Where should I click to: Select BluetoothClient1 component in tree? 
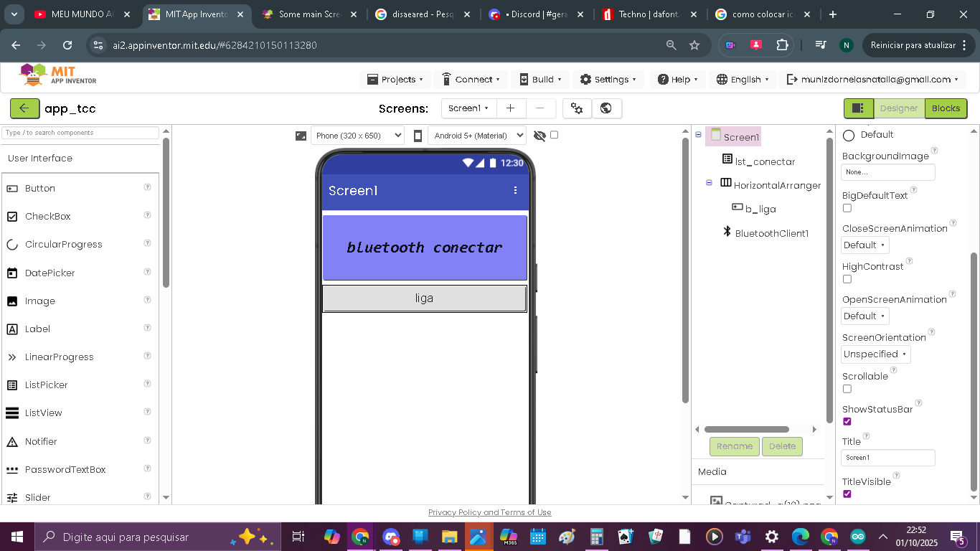click(771, 233)
